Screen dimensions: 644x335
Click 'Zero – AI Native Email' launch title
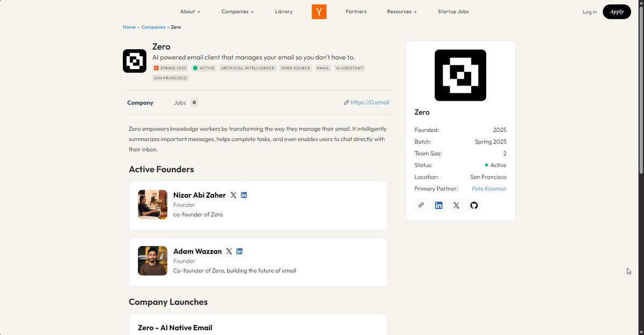[175, 327]
